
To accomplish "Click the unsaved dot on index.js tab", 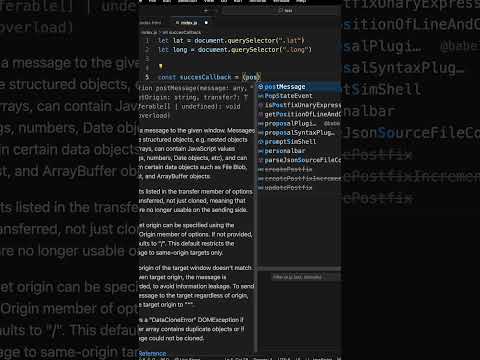I will click(x=206, y=23).
